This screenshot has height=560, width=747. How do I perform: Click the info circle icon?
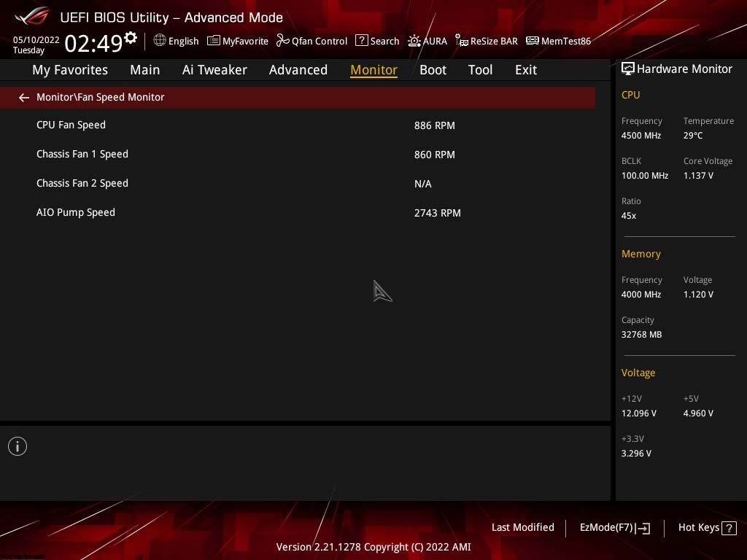18,446
